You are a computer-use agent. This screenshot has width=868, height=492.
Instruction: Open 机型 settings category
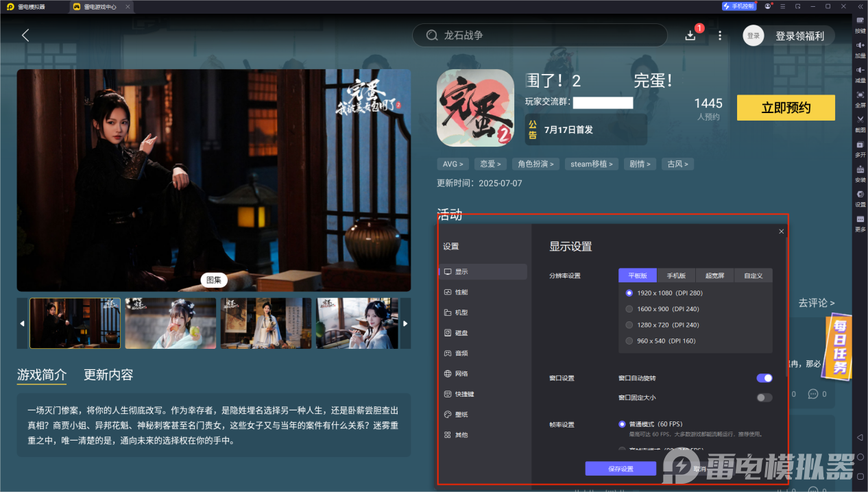pyautogui.click(x=483, y=312)
